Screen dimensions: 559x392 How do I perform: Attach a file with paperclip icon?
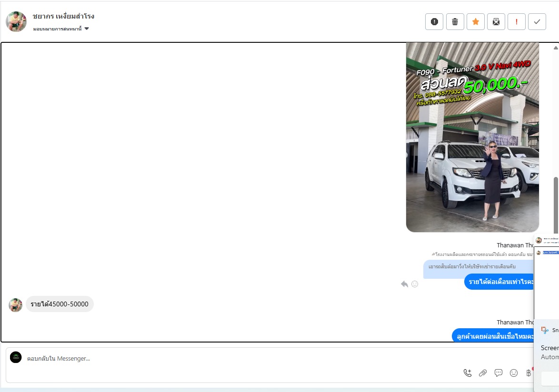[x=483, y=373]
